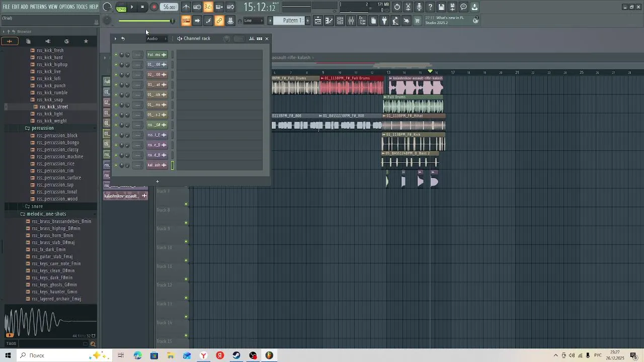Open the OPTIONS menu

point(67,7)
